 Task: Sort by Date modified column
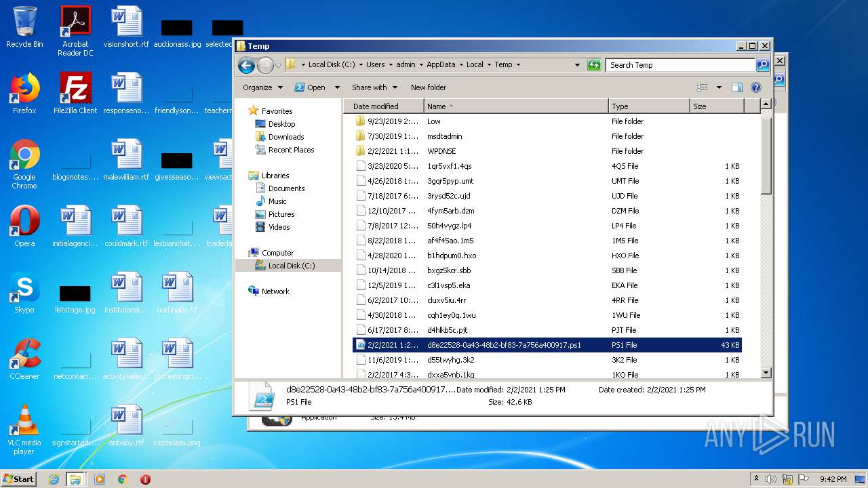[384, 106]
